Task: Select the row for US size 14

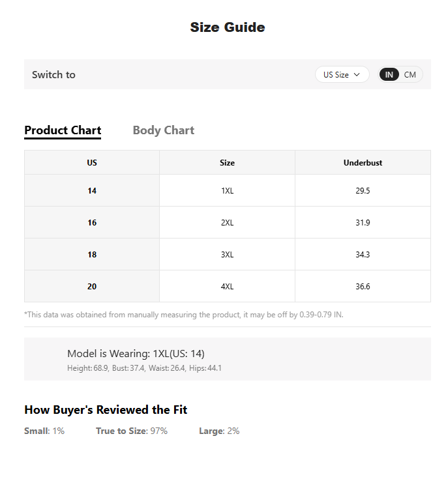Action: [228, 190]
